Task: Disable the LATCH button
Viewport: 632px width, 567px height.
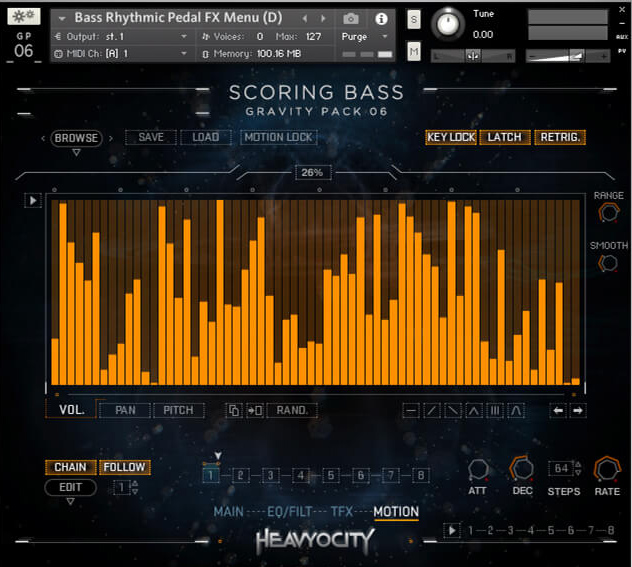Action: pos(504,137)
